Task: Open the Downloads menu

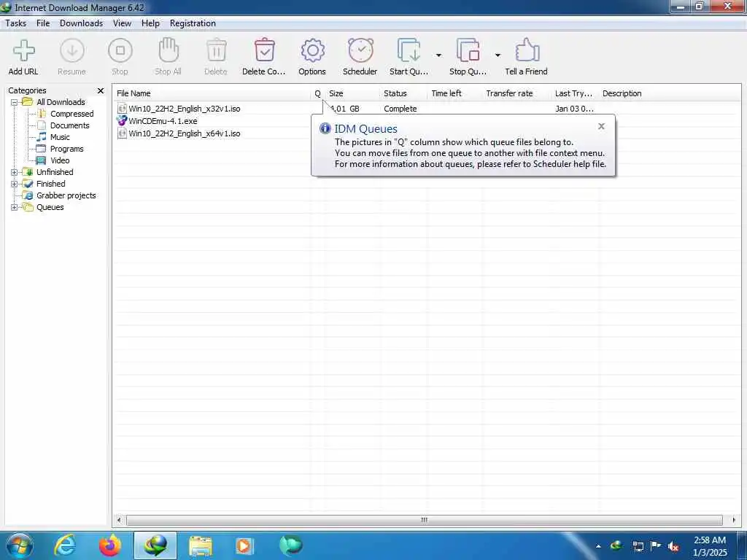Action: pyautogui.click(x=82, y=23)
